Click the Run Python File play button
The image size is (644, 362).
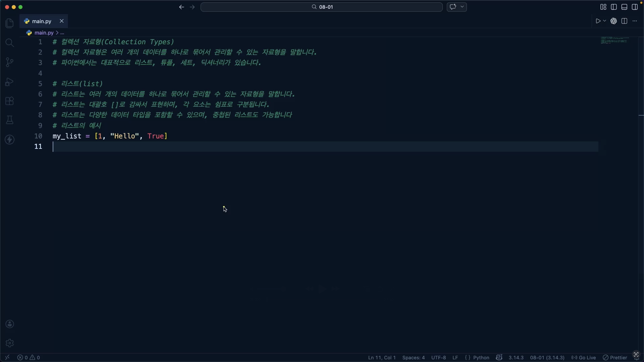[598, 21]
